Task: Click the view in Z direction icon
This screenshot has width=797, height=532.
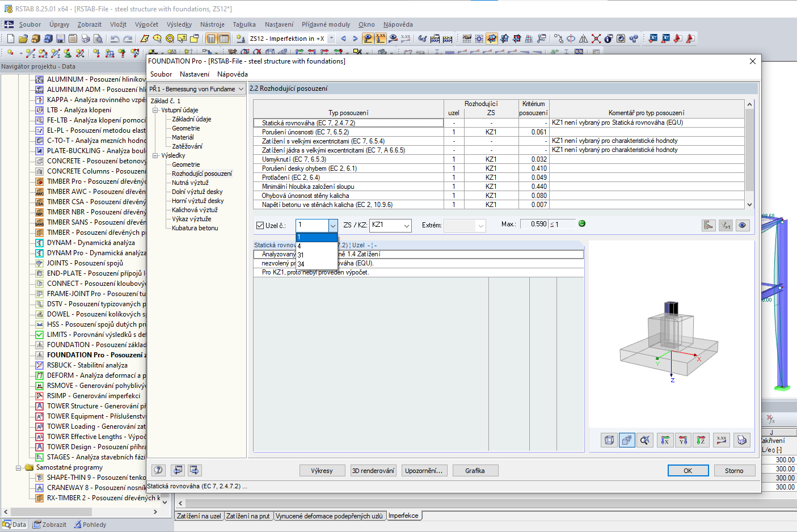Action: [701, 440]
